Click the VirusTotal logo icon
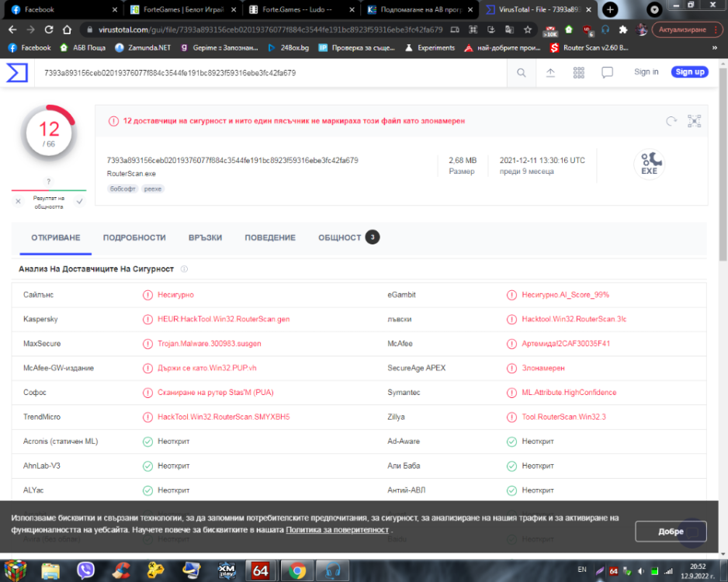Viewport: 728px width, 582px height. click(17, 73)
